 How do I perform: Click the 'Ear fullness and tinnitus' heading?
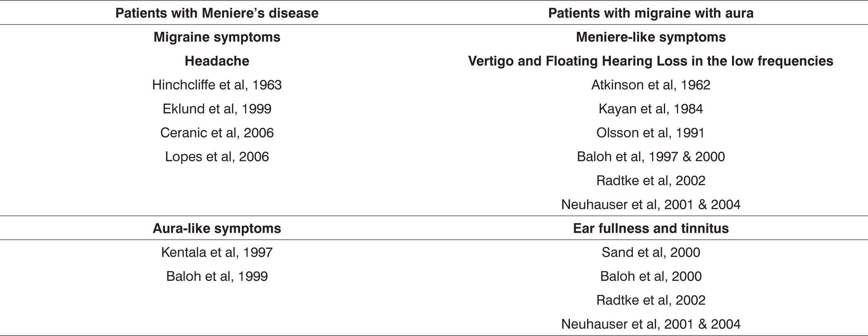(x=650, y=228)
